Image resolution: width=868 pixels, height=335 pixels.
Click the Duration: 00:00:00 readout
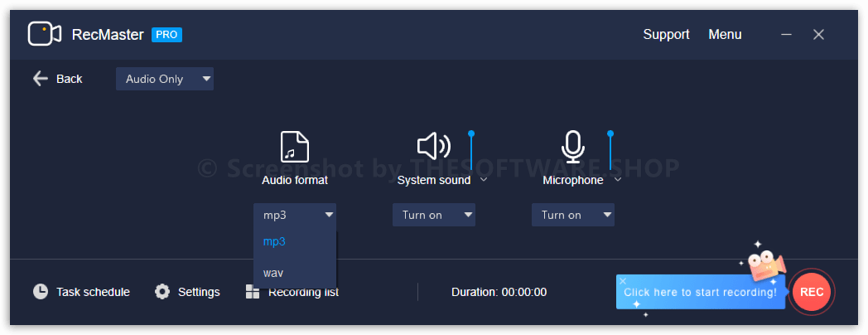pos(499,292)
